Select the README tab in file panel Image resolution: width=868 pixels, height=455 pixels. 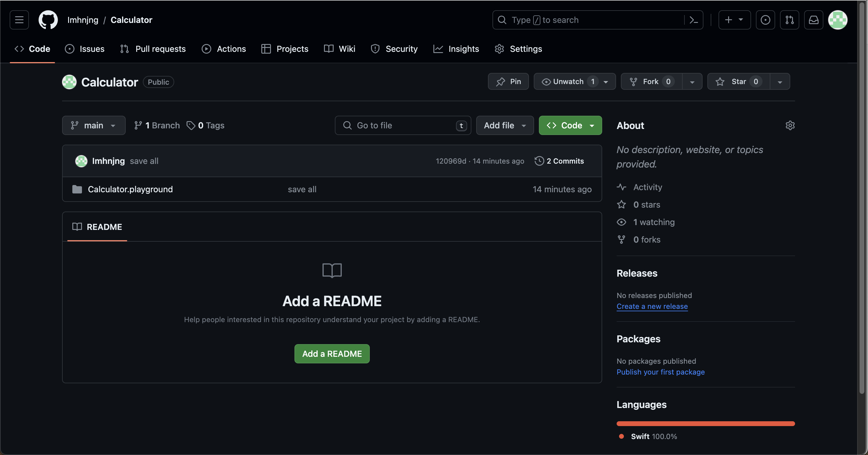[x=97, y=227]
